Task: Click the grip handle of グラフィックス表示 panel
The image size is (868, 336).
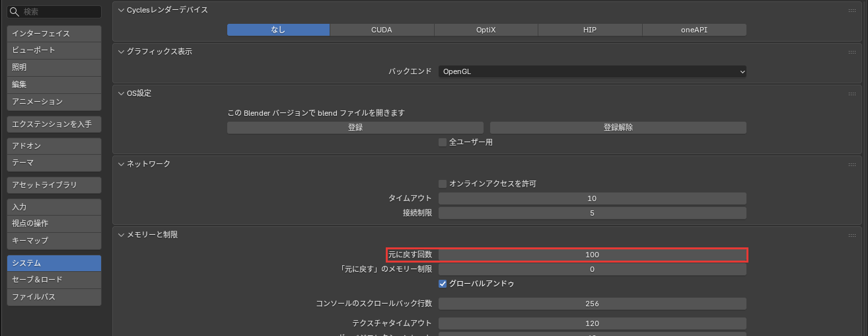Action: (852, 52)
